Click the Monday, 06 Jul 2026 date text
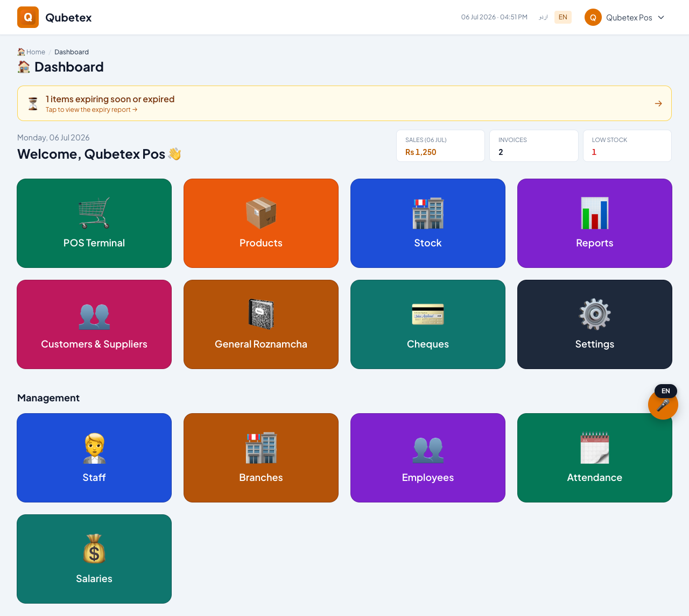The height and width of the screenshot is (616, 689). tap(53, 138)
